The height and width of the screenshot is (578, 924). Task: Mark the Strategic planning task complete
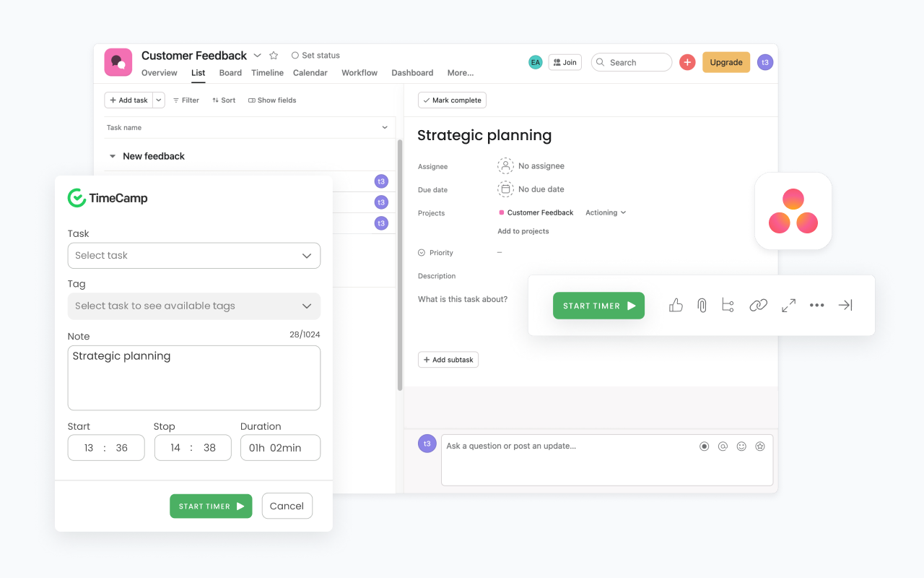[452, 100]
